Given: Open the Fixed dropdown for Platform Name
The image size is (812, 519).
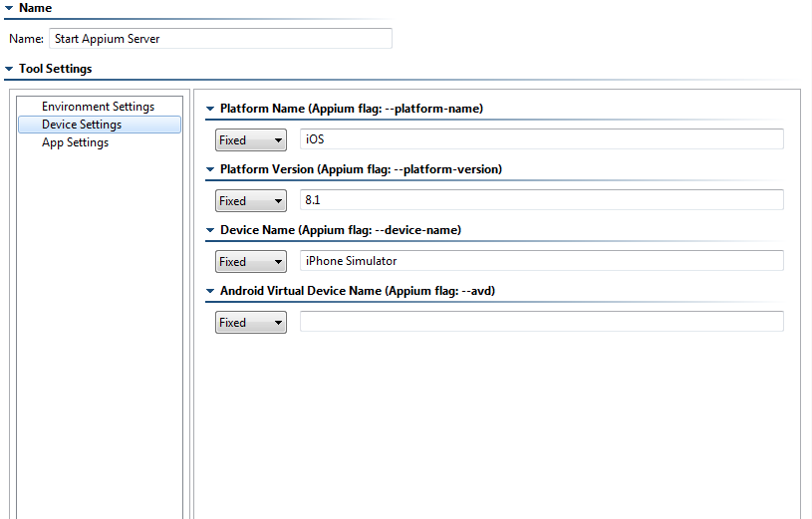Looking at the screenshot, I should 251,139.
